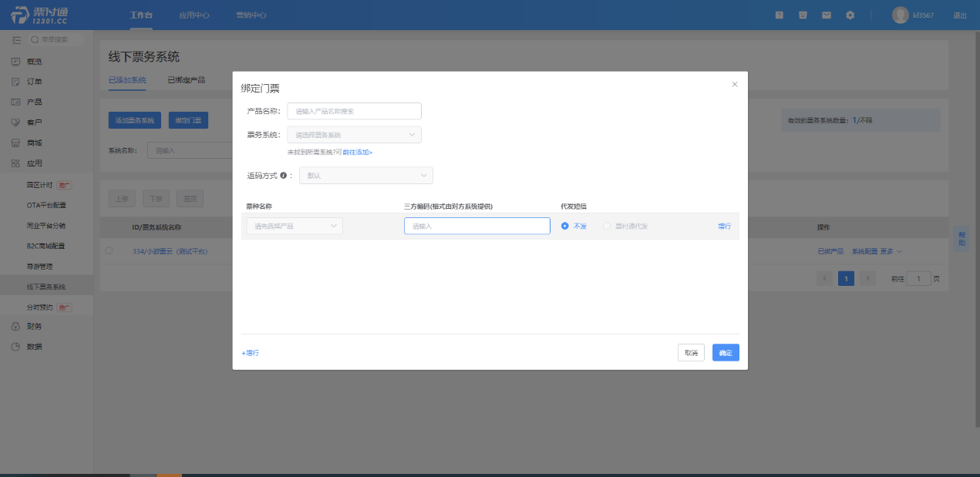
Task: Click the kf3567 user avatar
Action: [900, 15]
